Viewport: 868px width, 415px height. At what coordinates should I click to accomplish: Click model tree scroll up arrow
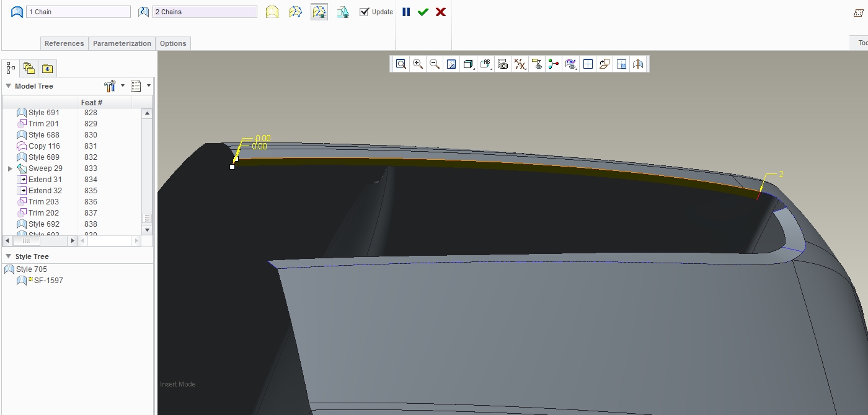(147, 113)
